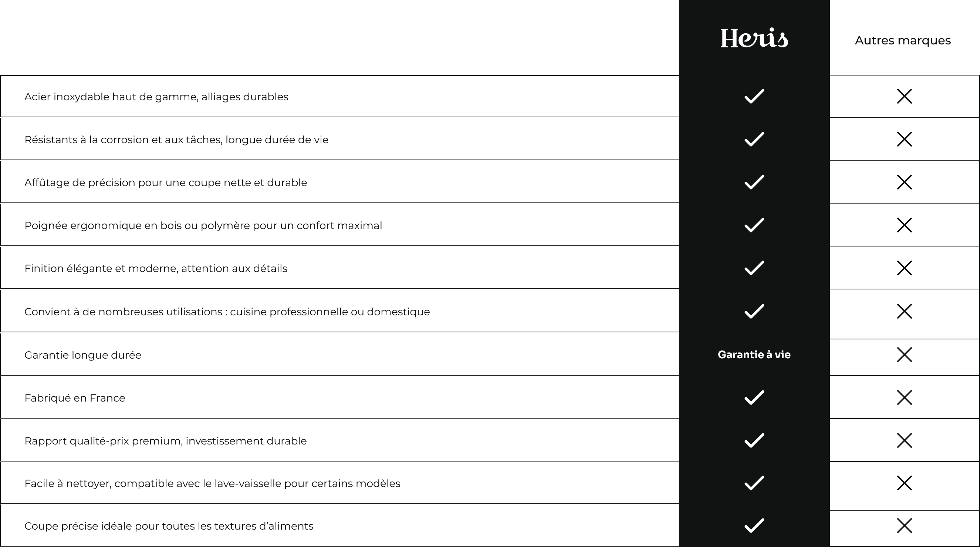The image size is (980, 547).
Task: Click the X mark for Résistants à la corrosion row
Action: (x=904, y=139)
